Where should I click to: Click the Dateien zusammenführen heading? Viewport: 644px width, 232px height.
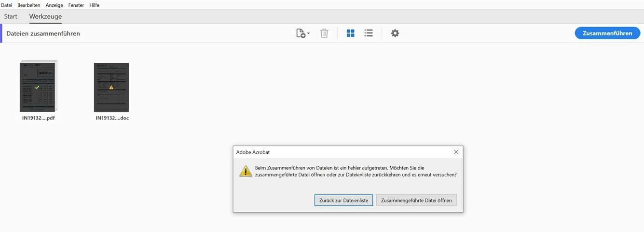(43, 33)
